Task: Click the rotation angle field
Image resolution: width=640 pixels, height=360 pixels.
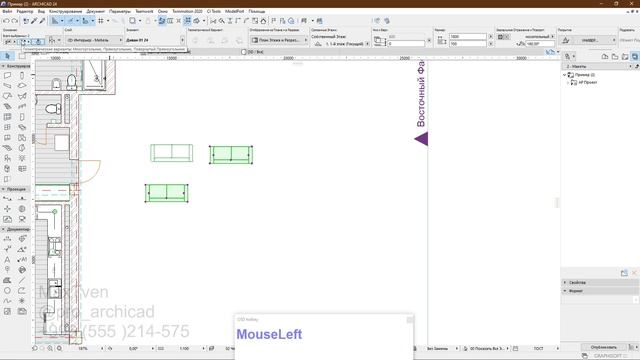Action: tap(540, 43)
